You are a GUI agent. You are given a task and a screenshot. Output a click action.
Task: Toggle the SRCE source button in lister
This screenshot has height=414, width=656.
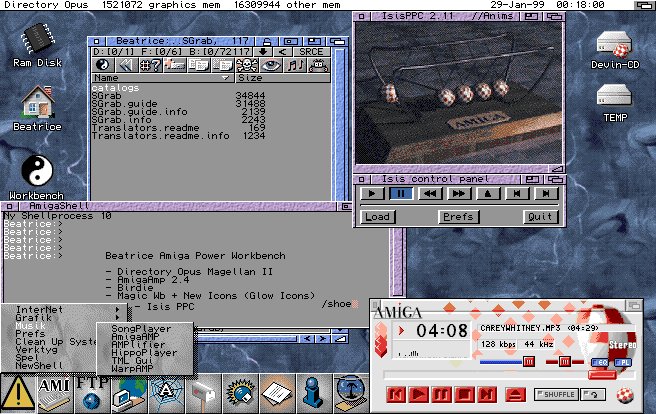tap(313, 51)
